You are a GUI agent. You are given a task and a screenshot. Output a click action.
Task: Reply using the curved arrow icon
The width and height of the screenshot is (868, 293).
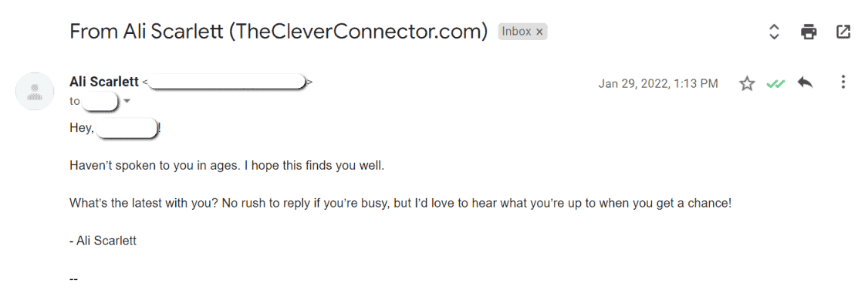point(805,83)
